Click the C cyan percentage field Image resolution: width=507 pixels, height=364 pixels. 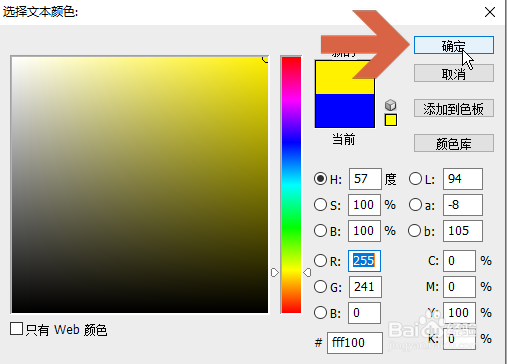[459, 261]
